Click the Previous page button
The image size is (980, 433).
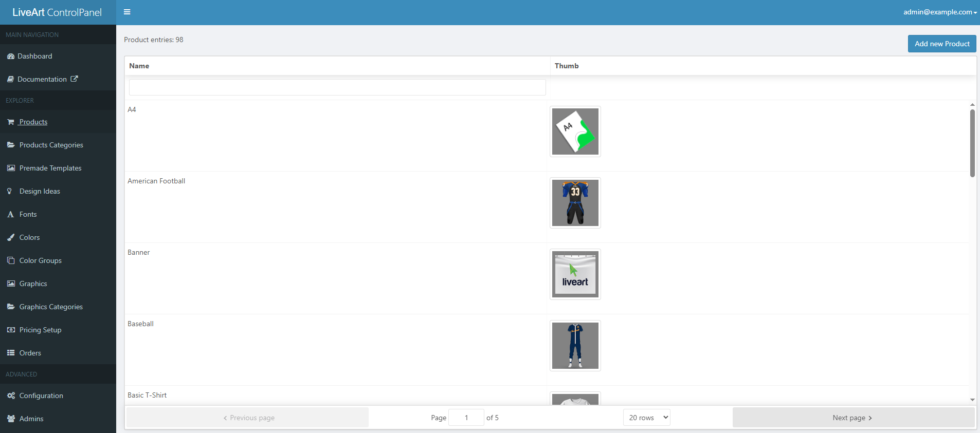point(248,418)
